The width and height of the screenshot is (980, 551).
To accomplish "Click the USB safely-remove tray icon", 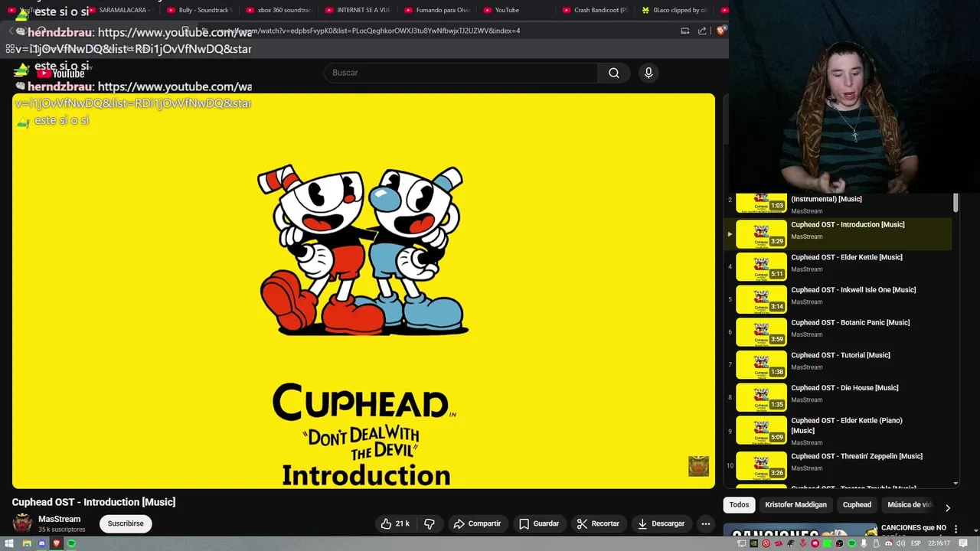I will click(x=876, y=543).
